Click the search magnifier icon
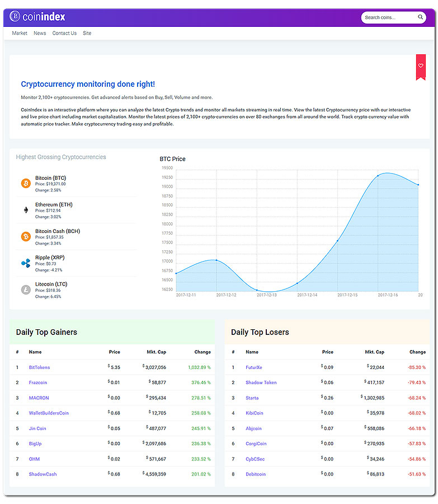 click(420, 17)
